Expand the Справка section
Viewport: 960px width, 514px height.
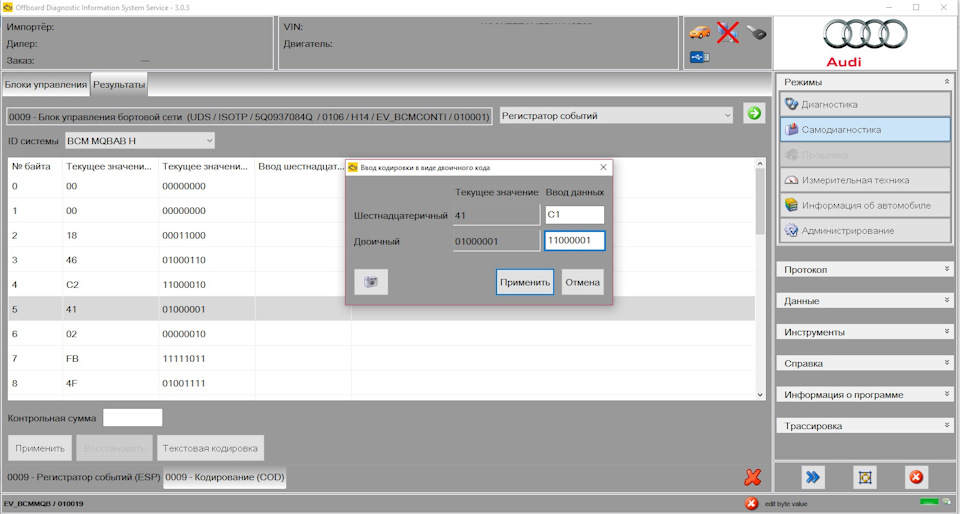point(865,363)
